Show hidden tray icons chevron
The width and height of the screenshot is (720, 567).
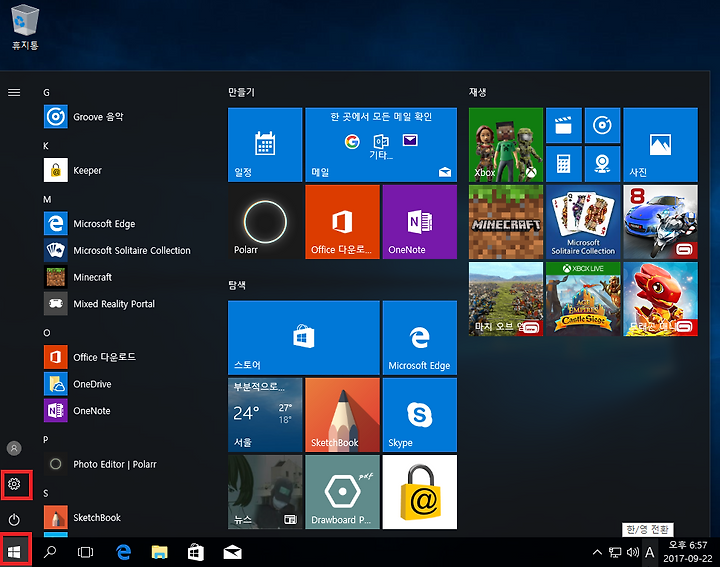597,552
